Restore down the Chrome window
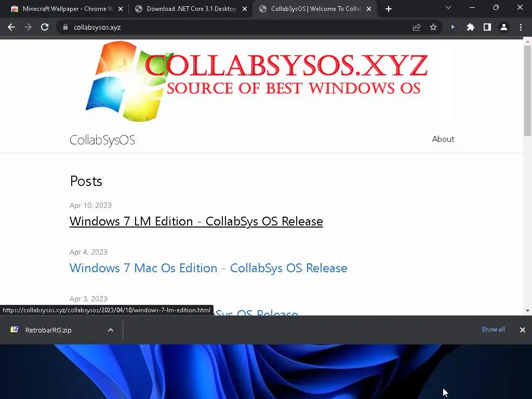Image resolution: width=532 pixels, height=399 pixels. click(496, 7)
